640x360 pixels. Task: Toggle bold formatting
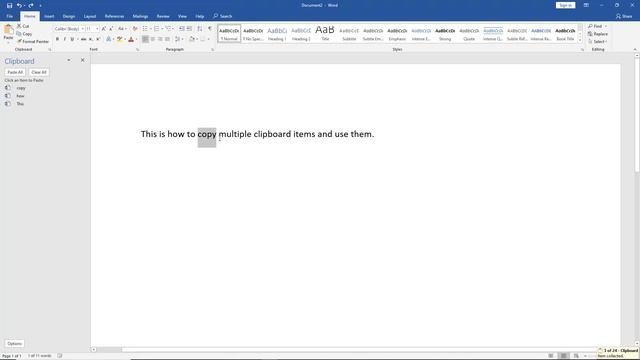coord(57,39)
